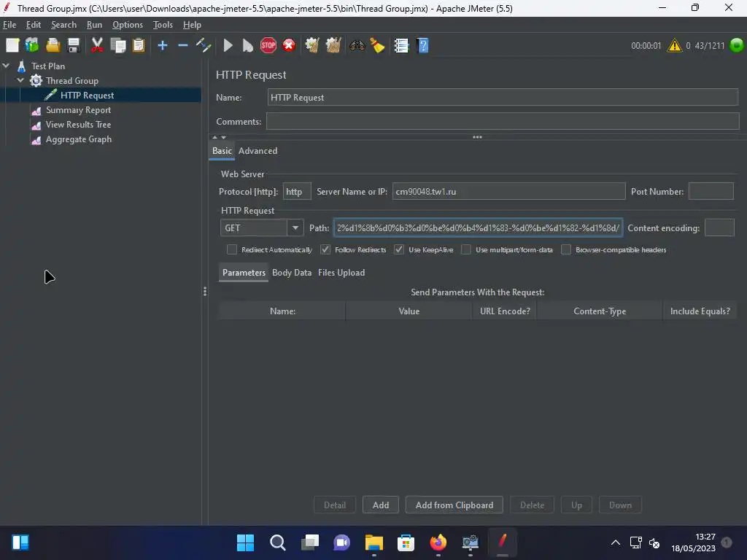Viewport: 747px width, 560px height.
Task: Enable Use multipart/form-data checkbox
Action: 466,249
